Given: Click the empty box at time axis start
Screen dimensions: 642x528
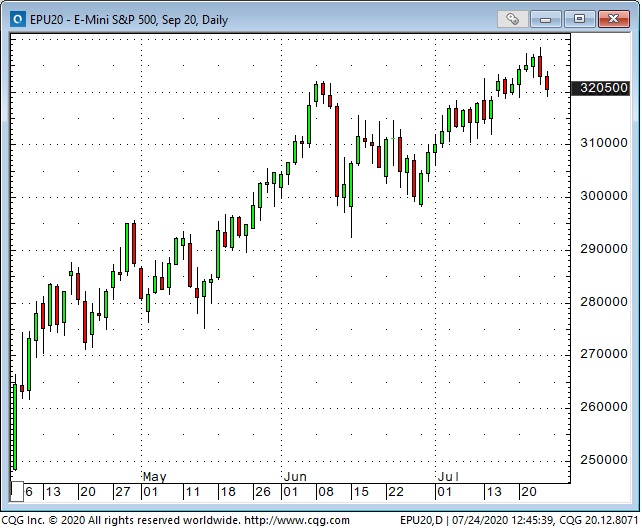Looking at the screenshot, I should pos(17,492).
